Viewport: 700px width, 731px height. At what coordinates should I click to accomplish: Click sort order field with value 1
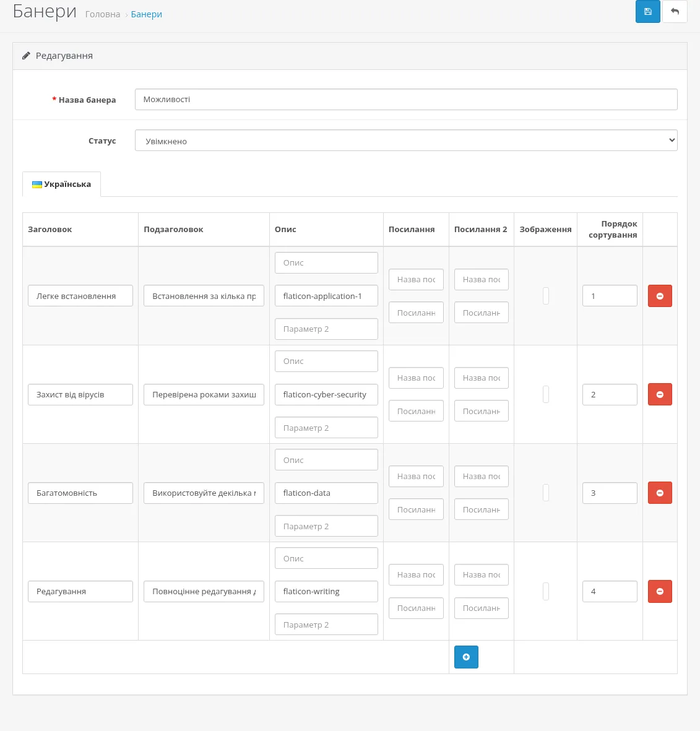click(610, 296)
